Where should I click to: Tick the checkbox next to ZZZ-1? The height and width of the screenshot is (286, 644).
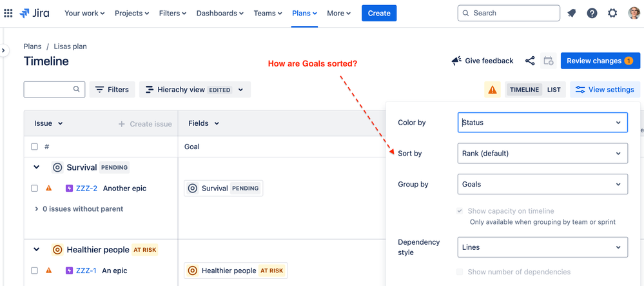click(35, 271)
